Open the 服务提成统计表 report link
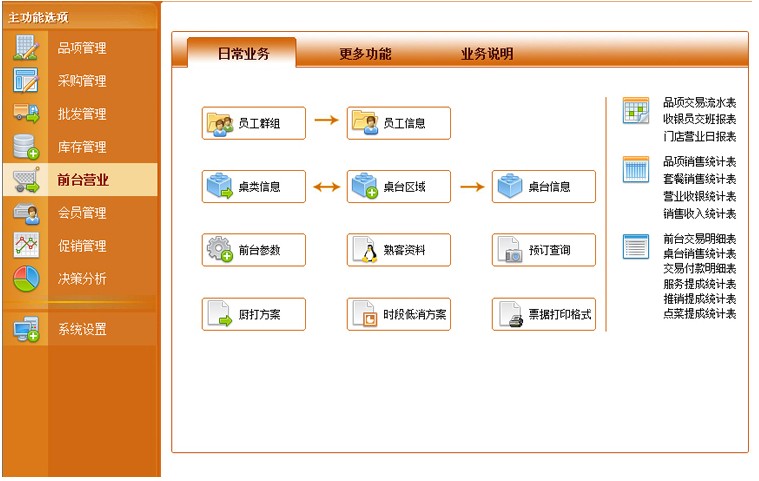Image resolution: width=759 pixels, height=481 pixels. point(699,284)
